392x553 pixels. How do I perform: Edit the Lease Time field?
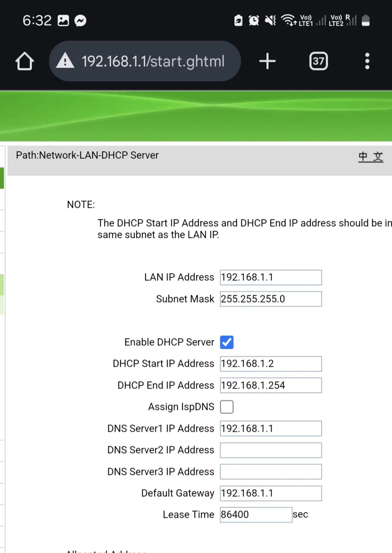pos(256,515)
